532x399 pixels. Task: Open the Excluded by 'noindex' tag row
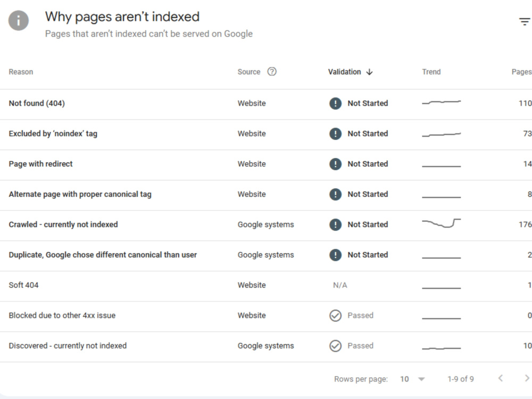(x=266, y=135)
